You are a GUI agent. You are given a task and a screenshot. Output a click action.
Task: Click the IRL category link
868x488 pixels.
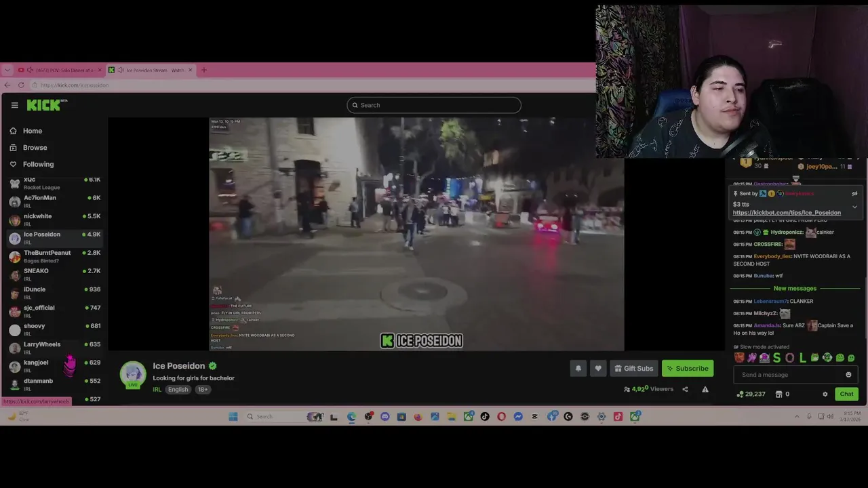tap(157, 390)
